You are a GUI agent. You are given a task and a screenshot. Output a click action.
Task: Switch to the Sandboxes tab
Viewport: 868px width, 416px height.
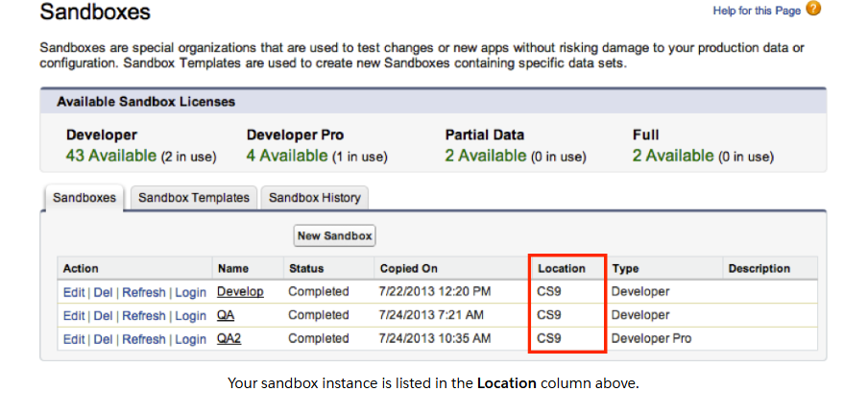84,198
